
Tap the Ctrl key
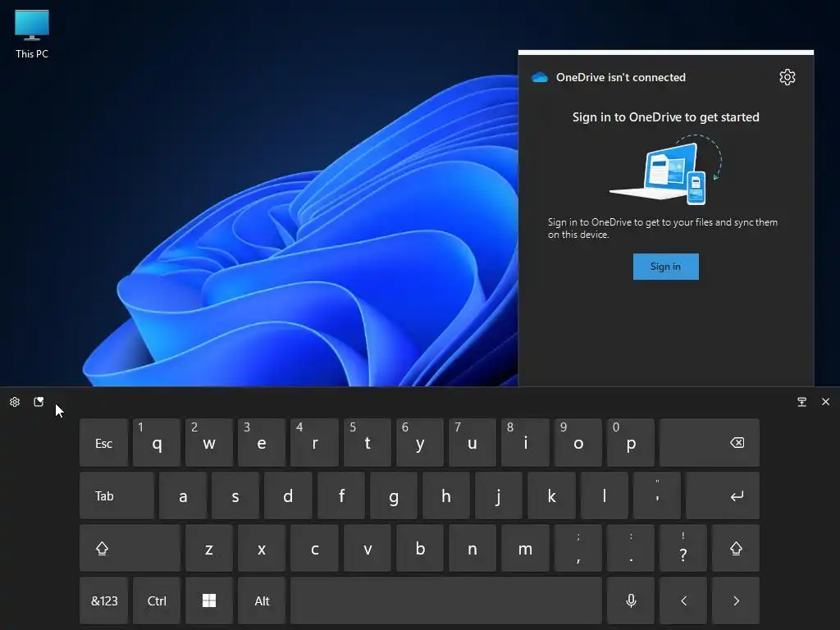coord(157,600)
